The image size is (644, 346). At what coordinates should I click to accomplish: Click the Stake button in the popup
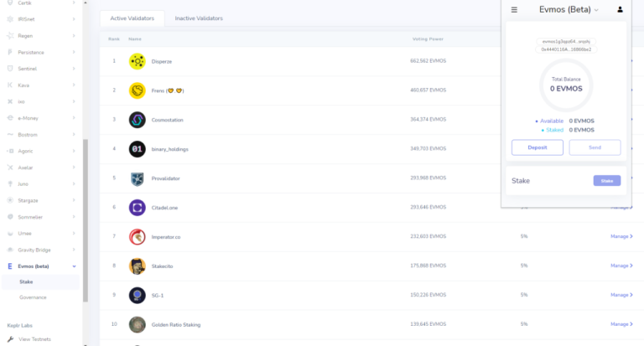pos(606,181)
